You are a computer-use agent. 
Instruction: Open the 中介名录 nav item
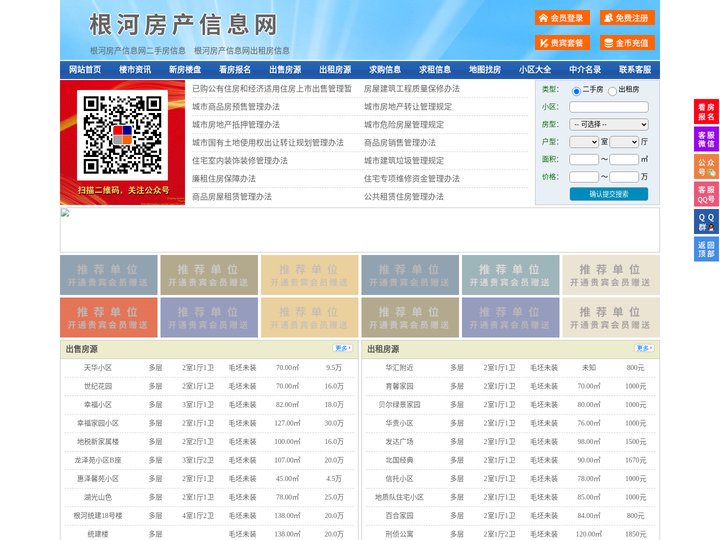coord(585,70)
